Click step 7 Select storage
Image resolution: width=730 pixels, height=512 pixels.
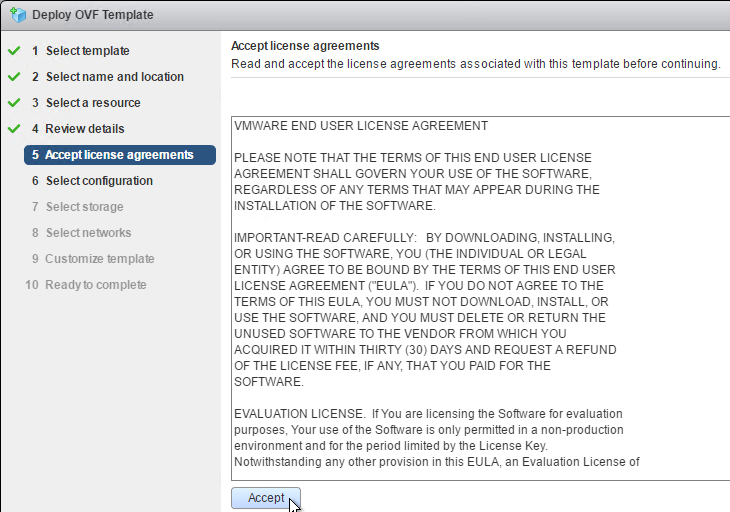click(77, 207)
